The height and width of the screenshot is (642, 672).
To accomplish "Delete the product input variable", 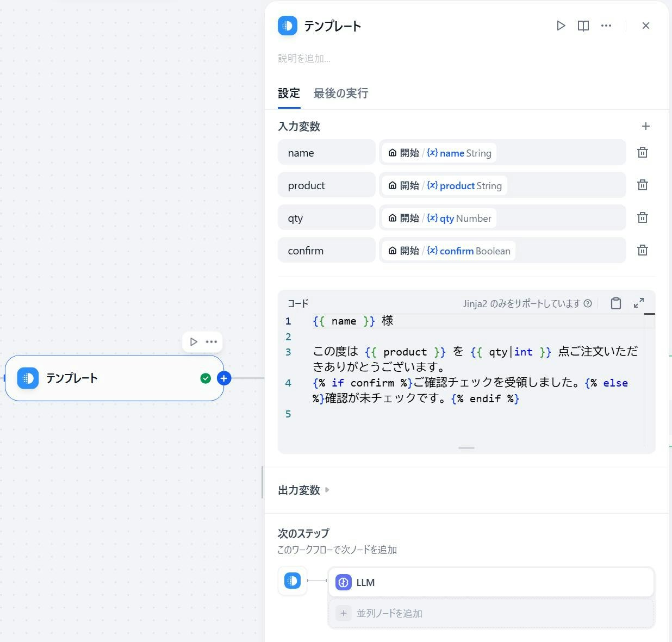I will tap(643, 185).
